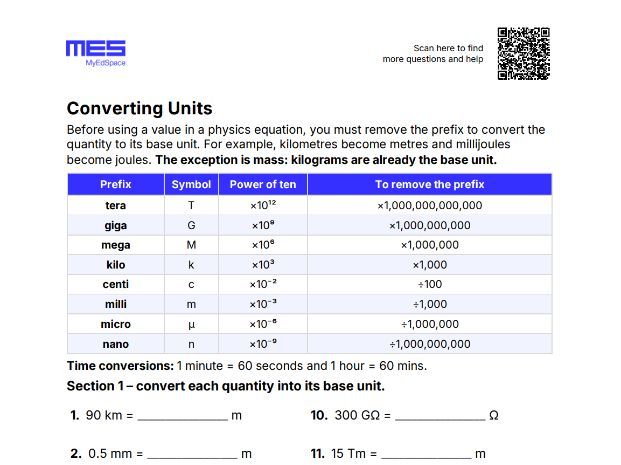
Task: Click the MES MyEdSpace logo
Action: point(96,53)
